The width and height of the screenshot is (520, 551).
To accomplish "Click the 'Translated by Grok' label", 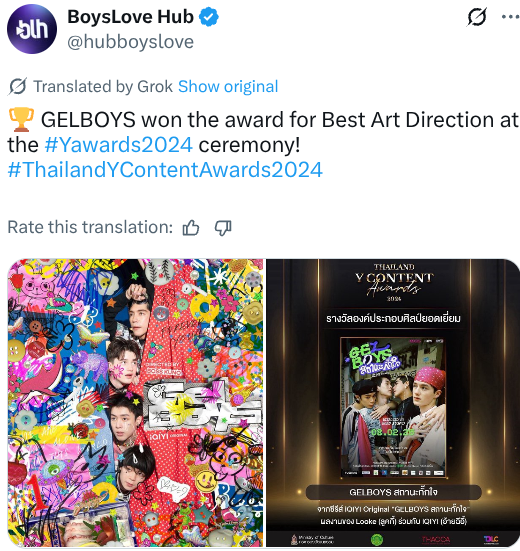I will pyautogui.click(x=103, y=86).
